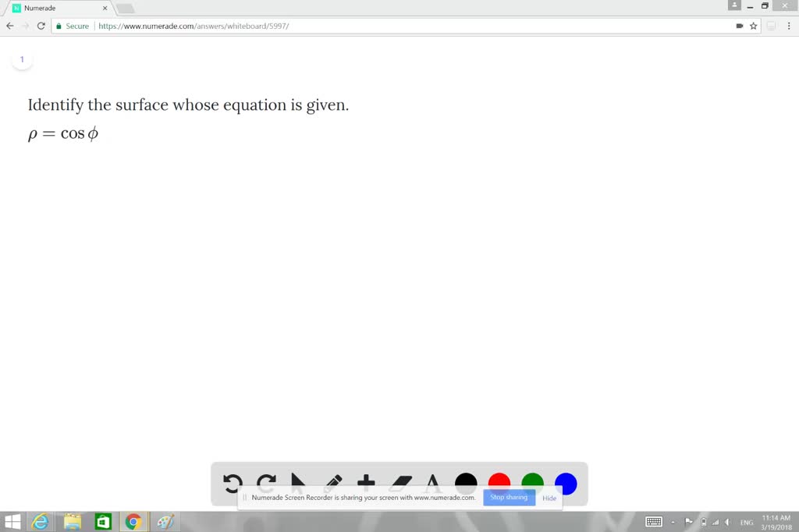Choose the pointer selection tool
The width and height of the screenshot is (799, 532).
(x=299, y=480)
